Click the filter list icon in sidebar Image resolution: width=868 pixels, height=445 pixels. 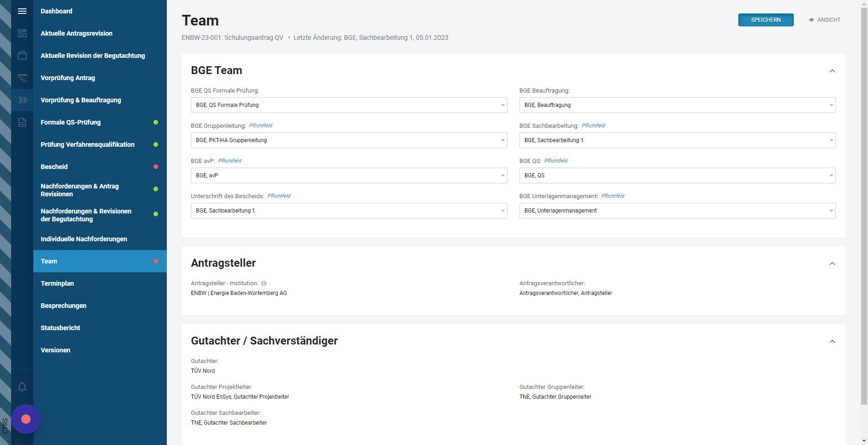click(22, 78)
